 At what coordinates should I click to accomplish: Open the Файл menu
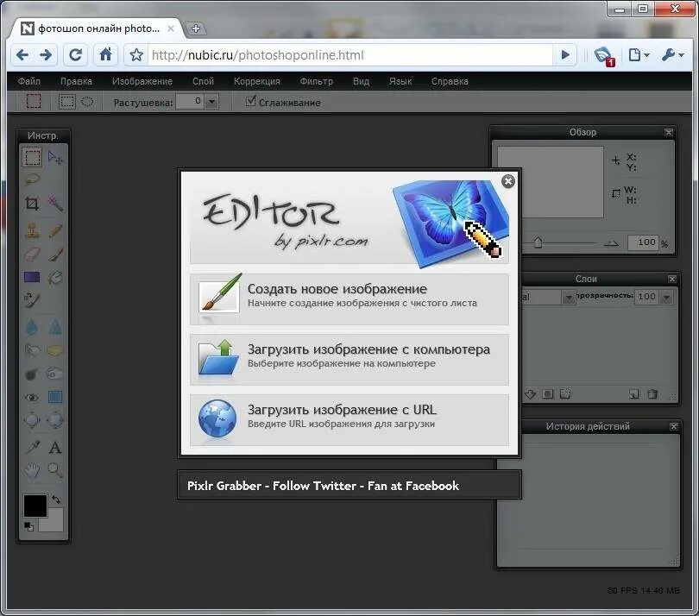[29, 81]
